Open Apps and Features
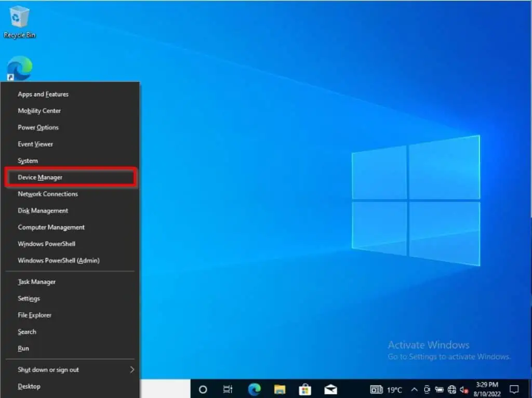This screenshot has height=398, width=532. [43, 94]
